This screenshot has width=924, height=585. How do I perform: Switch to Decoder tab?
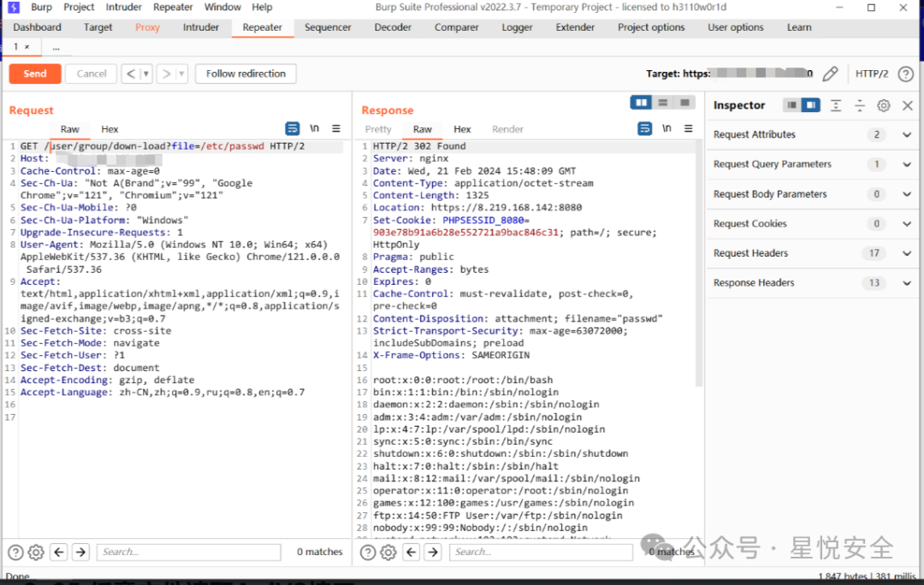coord(393,27)
